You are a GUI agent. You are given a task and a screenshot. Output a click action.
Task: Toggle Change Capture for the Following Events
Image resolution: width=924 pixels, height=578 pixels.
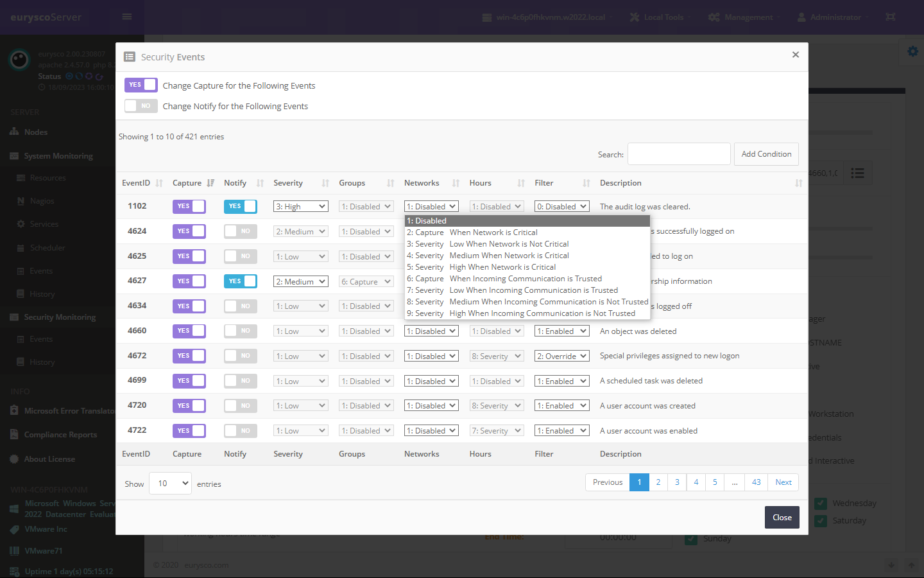pyautogui.click(x=141, y=85)
